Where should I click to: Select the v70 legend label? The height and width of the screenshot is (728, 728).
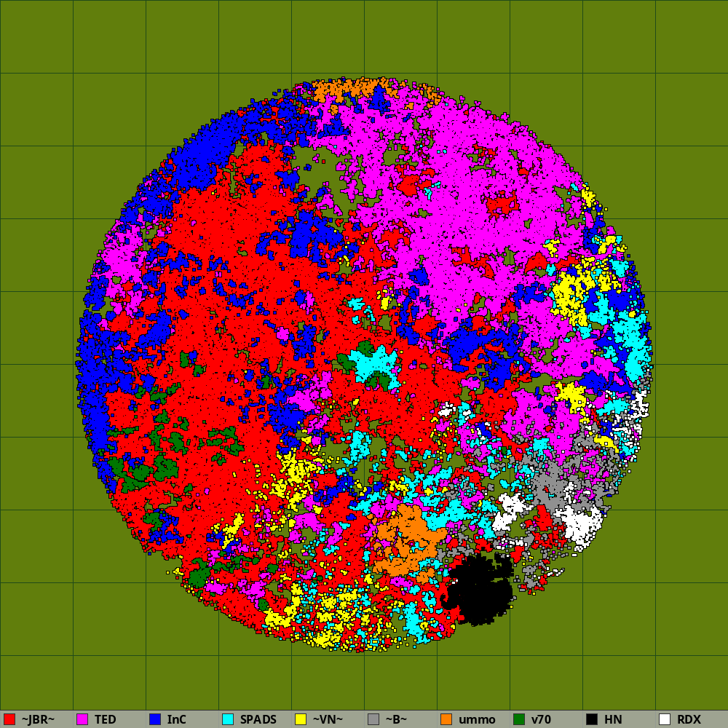[541, 719]
